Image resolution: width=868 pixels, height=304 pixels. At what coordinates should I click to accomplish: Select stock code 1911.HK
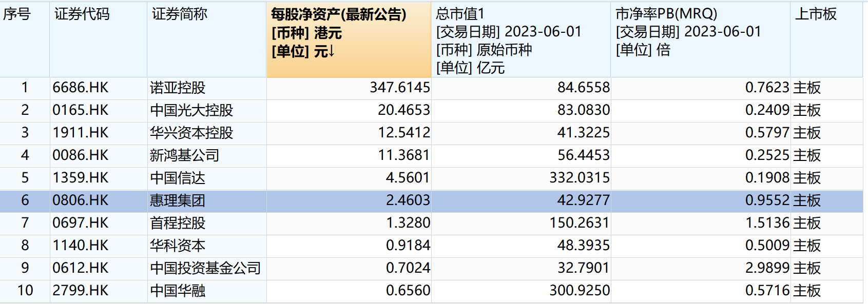point(81,133)
